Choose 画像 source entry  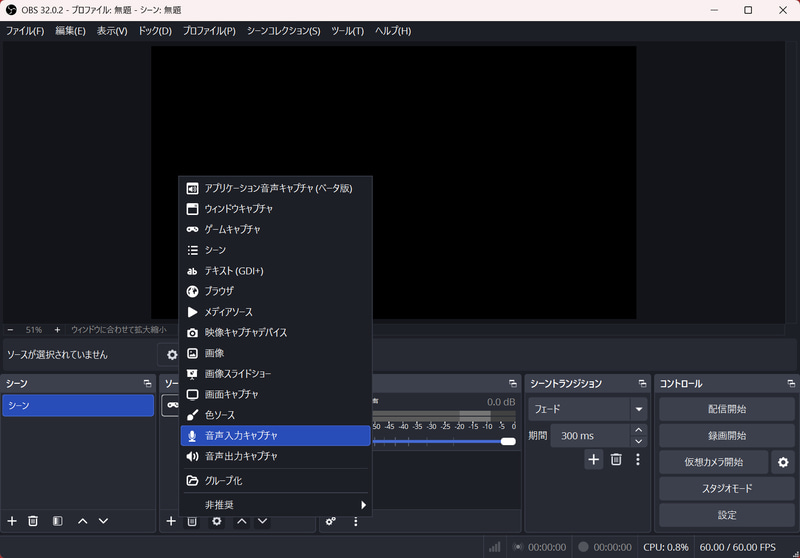click(x=276, y=353)
